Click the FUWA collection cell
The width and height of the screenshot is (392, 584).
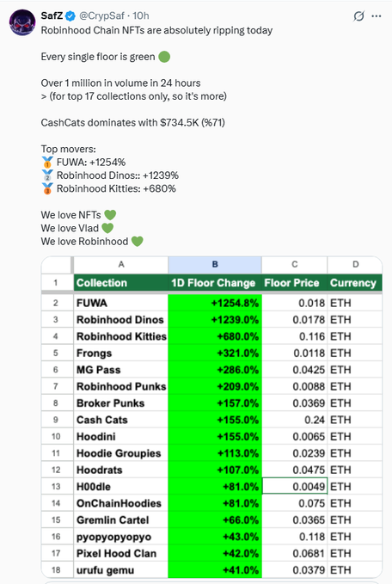click(x=121, y=303)
